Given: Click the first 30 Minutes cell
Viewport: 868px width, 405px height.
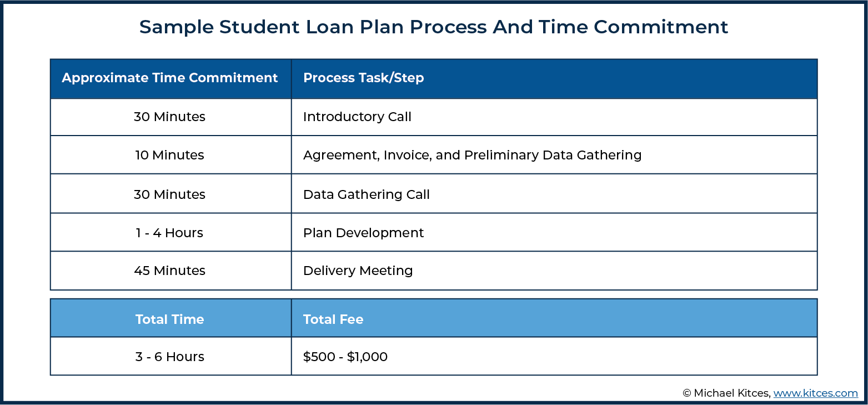Looking at the screenshot, I should [170, 117].
